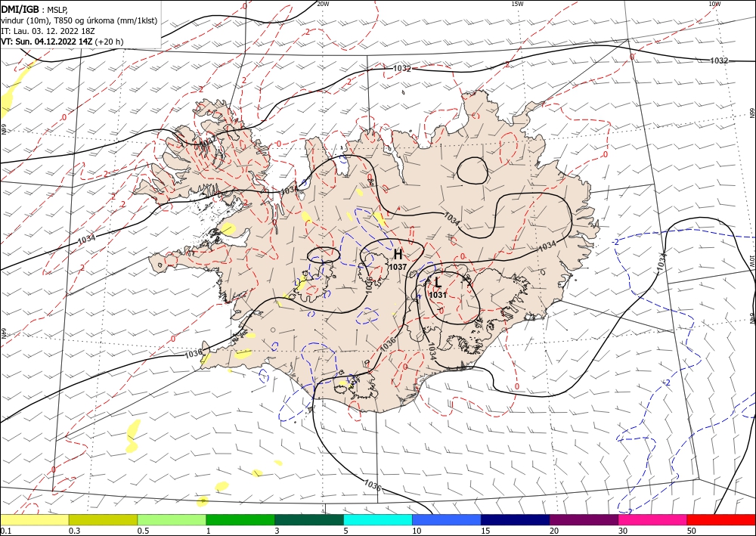Click the '20W' longitude label

323,4
